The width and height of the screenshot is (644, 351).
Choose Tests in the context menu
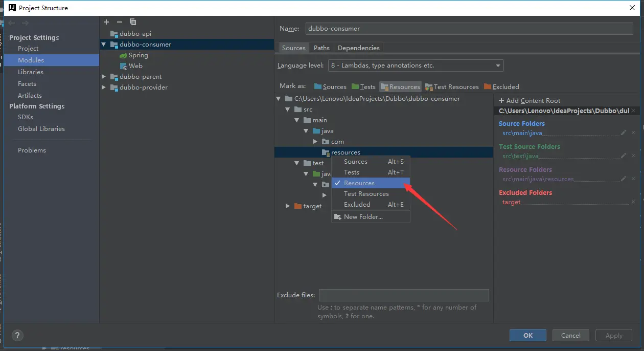click(371, 172)
